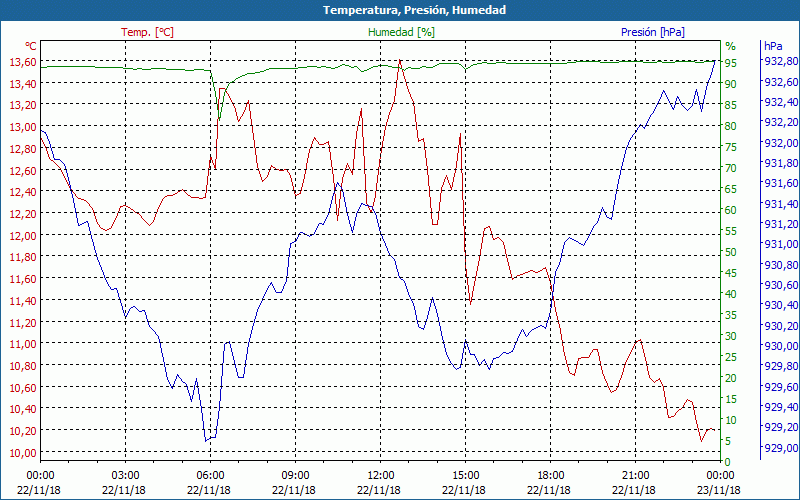This screenshot has height=500, width=800.
Task: Select the green 'Humedad [%]' legend label
Action: 402,32
